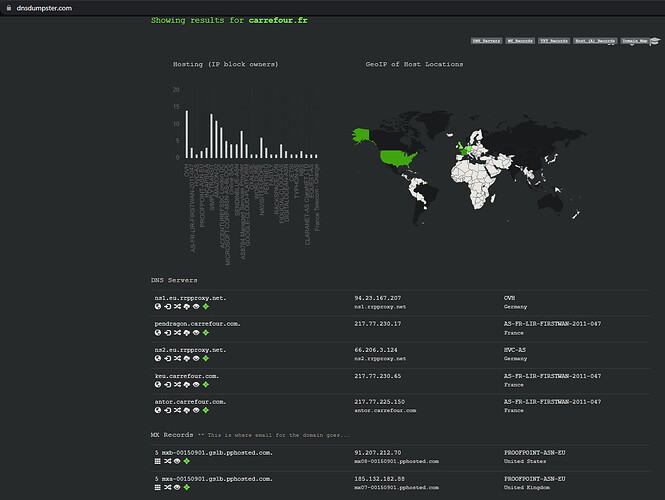Click cloud icon under antor.carrefour.com
Viewport: 665px width, 500px height.
coord(187,410)
